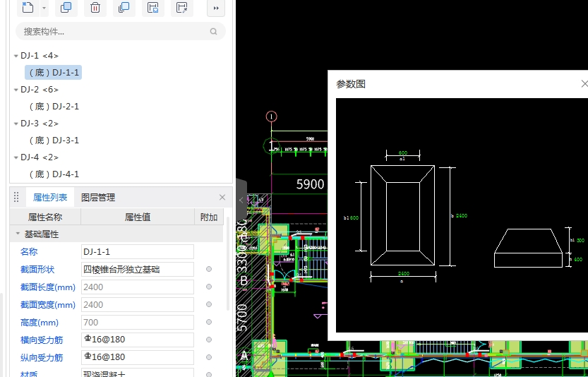Select the (底)DJ-1-1 tree item

[x=54, y=73]
